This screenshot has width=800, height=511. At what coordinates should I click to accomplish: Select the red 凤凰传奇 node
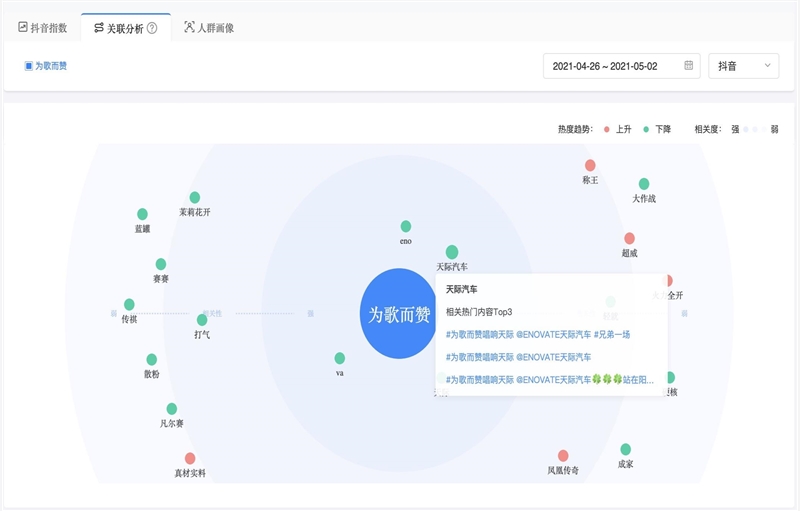[563, 455]
